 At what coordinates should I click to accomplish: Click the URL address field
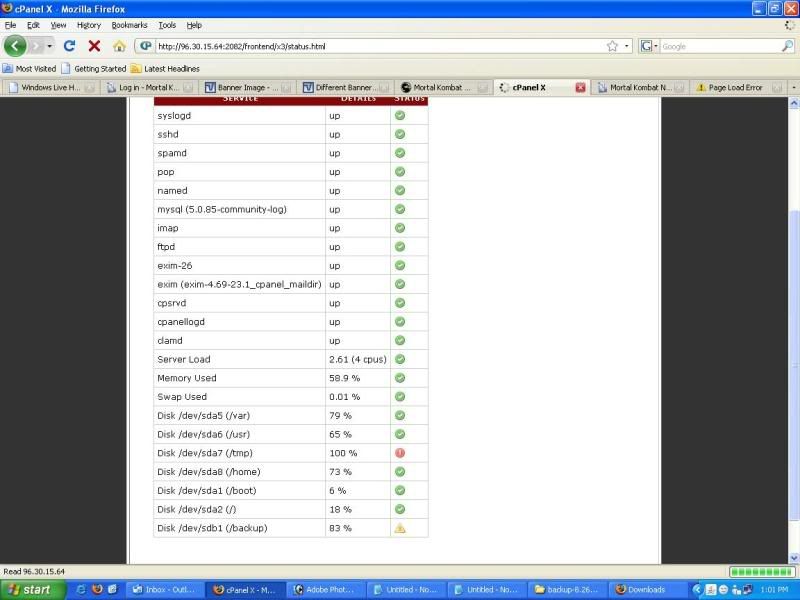pyautogui.click(x=378, y=46)
